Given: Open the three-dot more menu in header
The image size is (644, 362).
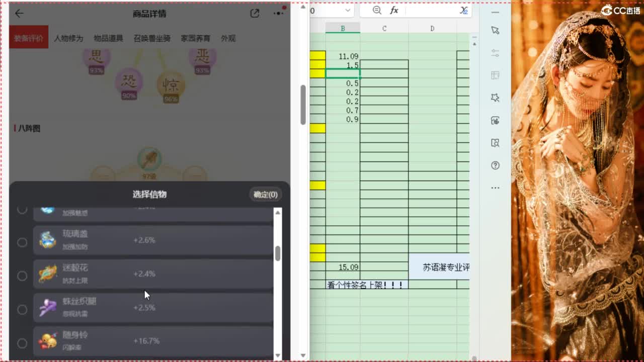Looking at the screenshot, I should click(x=278, y=14).
